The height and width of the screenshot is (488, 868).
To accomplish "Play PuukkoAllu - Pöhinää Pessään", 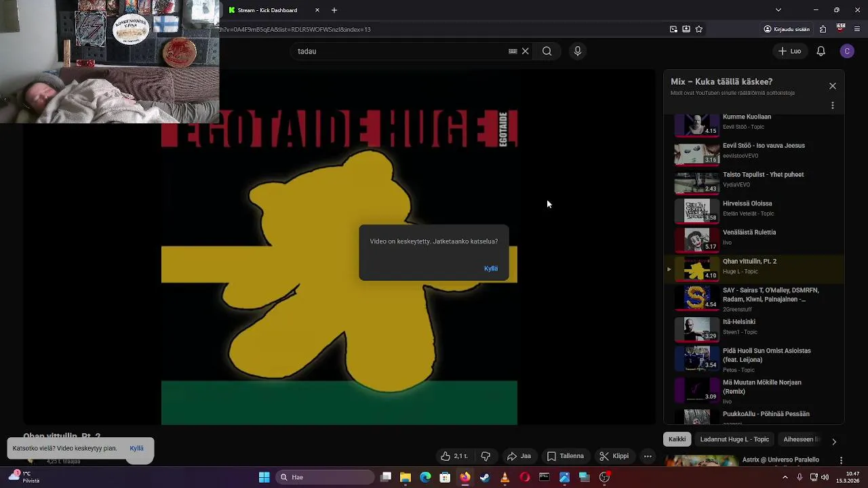I will click(753, 416).
